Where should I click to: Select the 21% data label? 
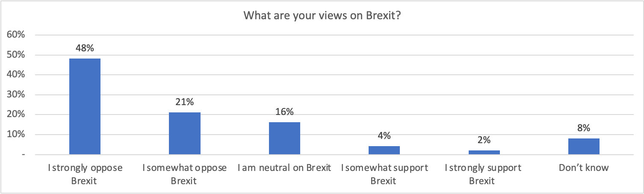pos(185,102)
